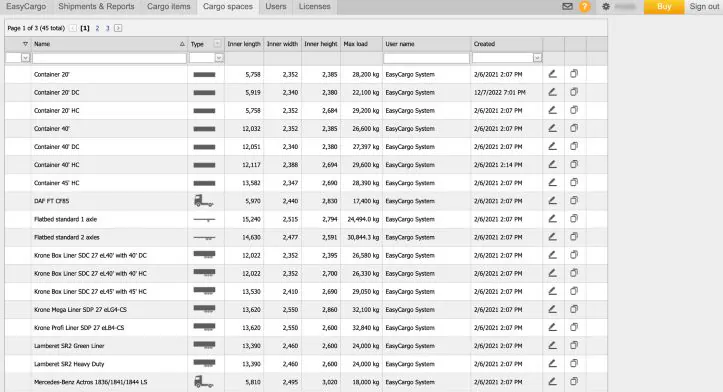Copy Container 45' HC cargo space

574,183
